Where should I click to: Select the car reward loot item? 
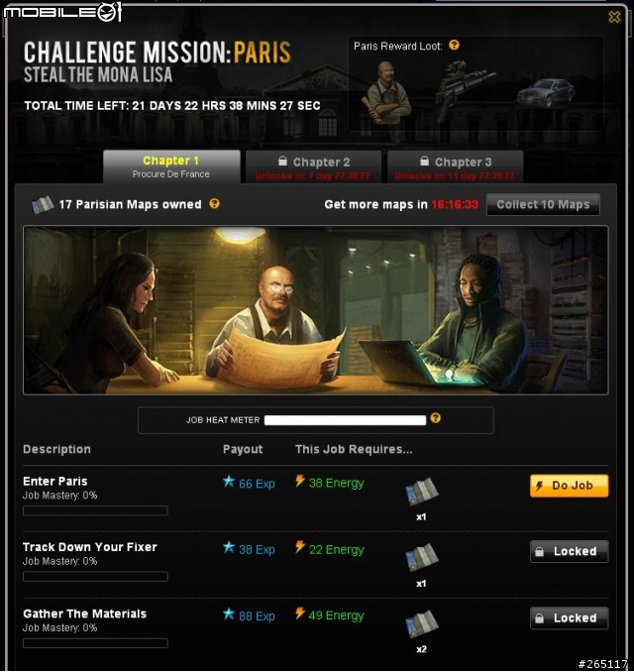point(546,93)
